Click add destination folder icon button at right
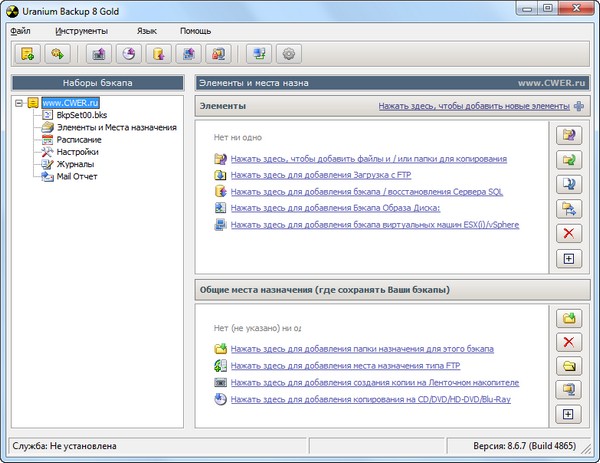The width and height of the screenshot is (600, 463). click(568, 318)
